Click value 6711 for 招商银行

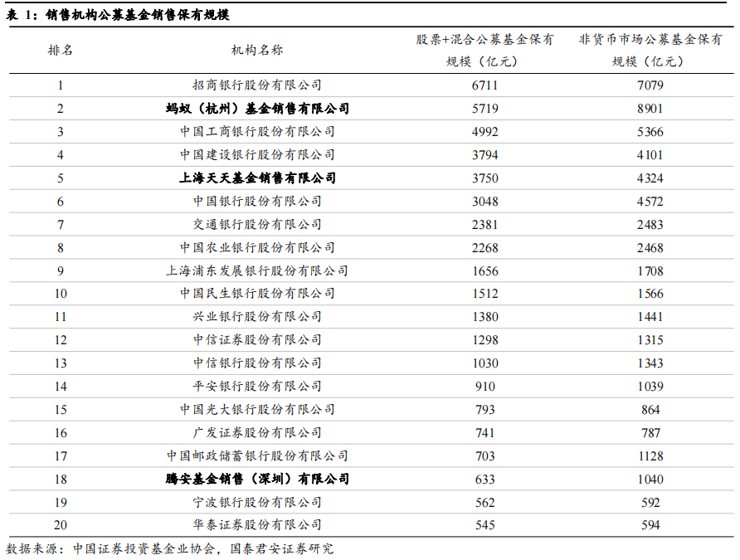pos(484,85)
